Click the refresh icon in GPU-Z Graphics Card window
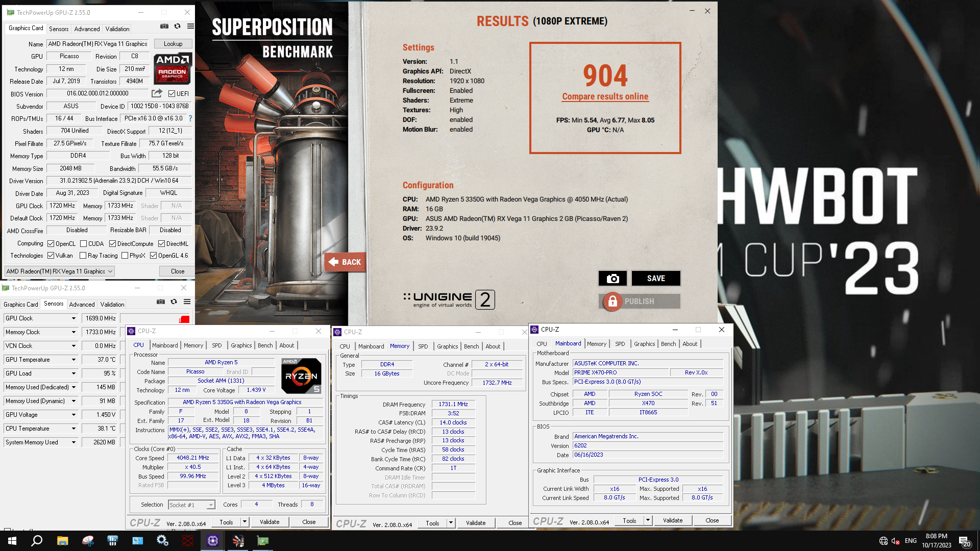Screen dimensions: 980x551 [x=177, y=26]
